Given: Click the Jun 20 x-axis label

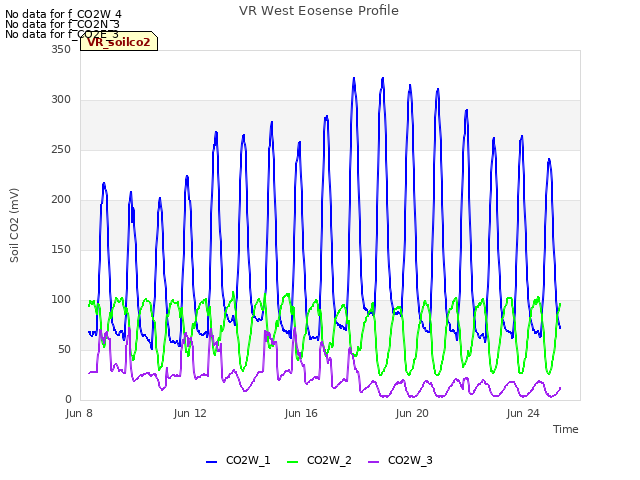Looking at the screenshot, I should click(412, 413).
